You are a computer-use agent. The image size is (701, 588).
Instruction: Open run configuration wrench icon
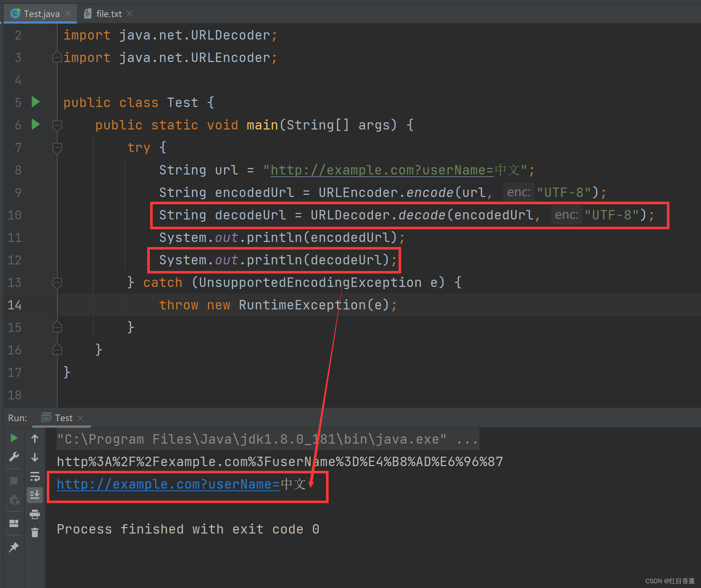coord(14,456)
